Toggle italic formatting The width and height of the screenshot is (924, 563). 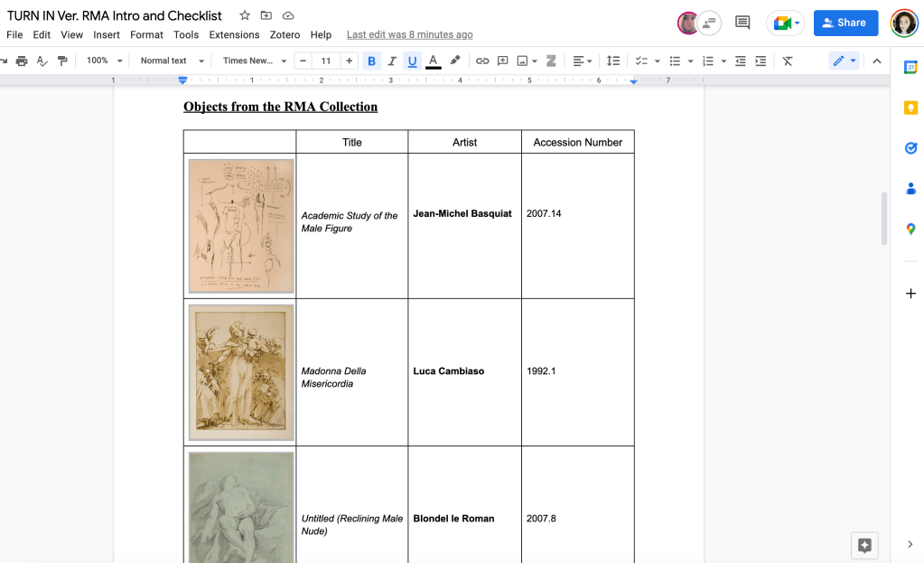coord(392,61)
